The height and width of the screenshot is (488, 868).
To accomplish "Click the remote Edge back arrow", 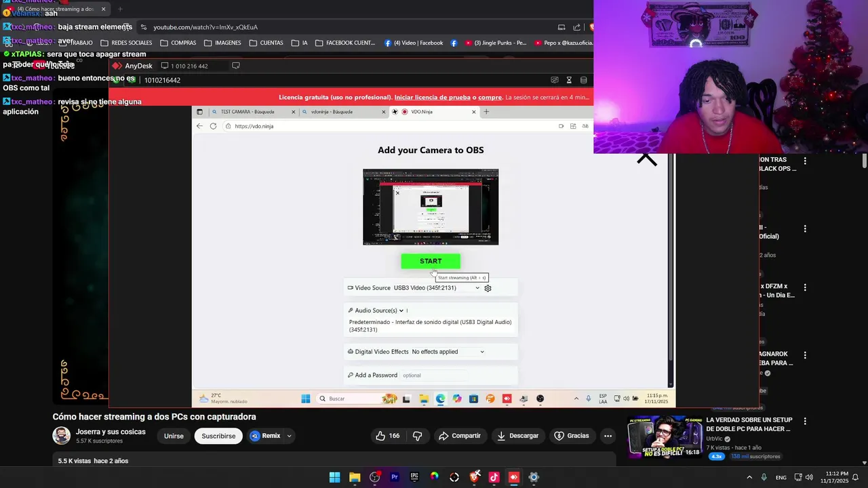I will [x=199, y=126].
